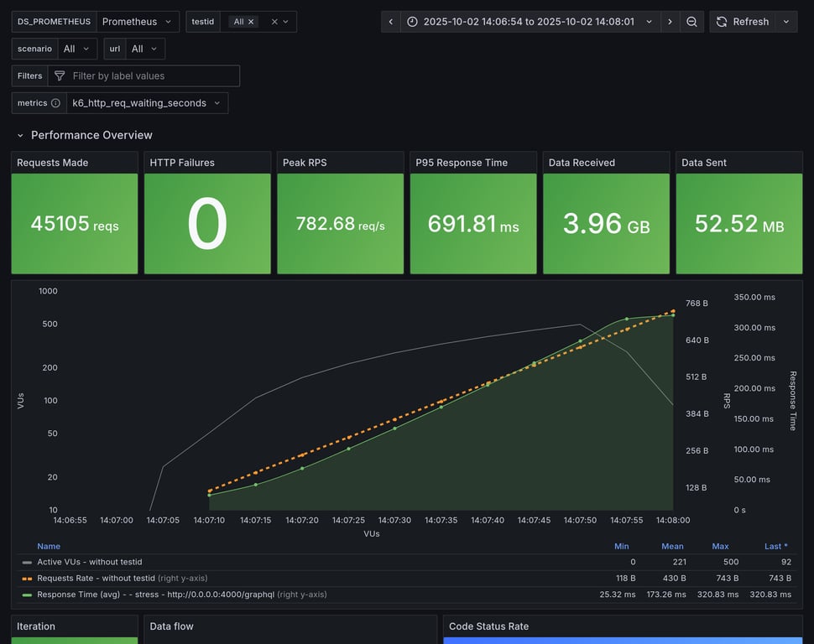Open the refresh interval dropdown arrow
The width and height of the screenshot is (814, 644).
click(x=786, y=22)
